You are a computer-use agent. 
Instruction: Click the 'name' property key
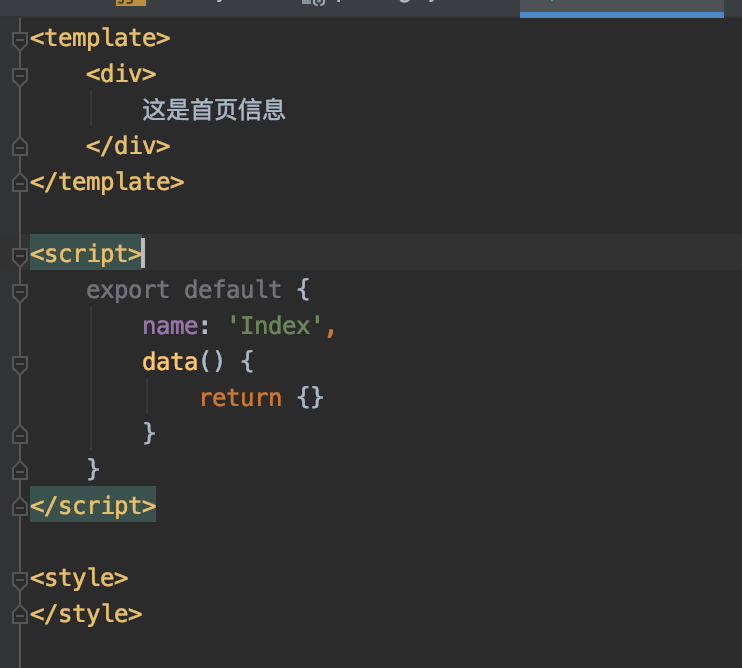170,326
